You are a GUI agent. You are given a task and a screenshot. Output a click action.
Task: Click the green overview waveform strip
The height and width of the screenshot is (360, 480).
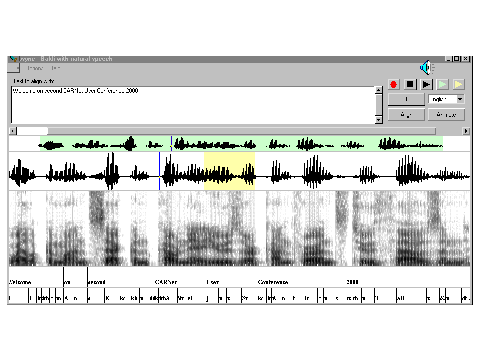pos(241,143)
